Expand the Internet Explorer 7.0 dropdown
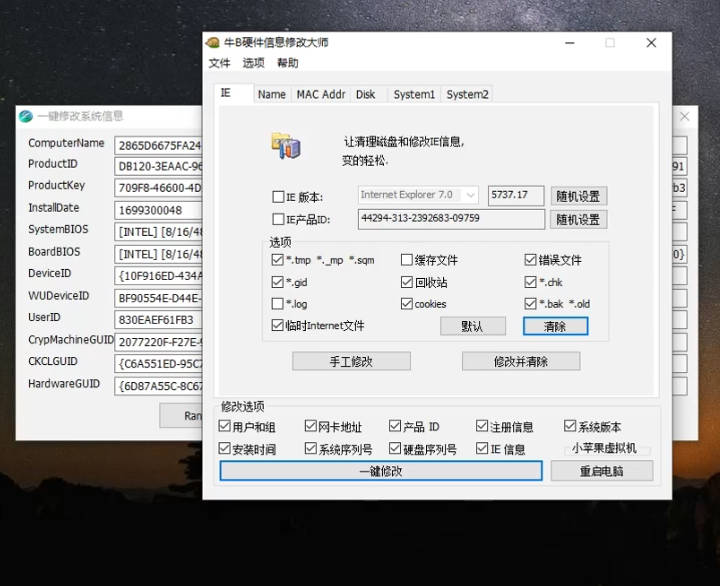720x586 pixels. pos(469,195)
